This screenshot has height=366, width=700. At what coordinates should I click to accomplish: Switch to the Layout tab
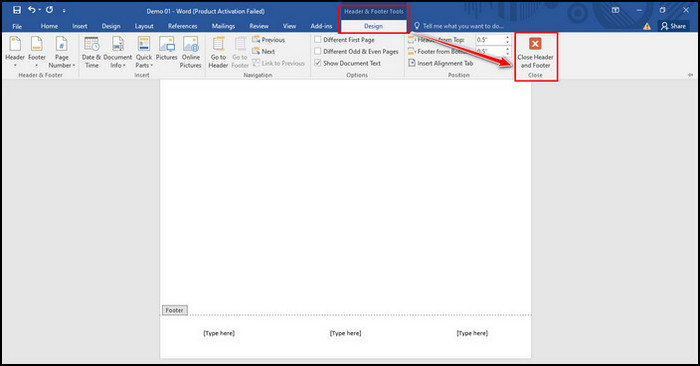pyautogui.click(x=144, y=26)
